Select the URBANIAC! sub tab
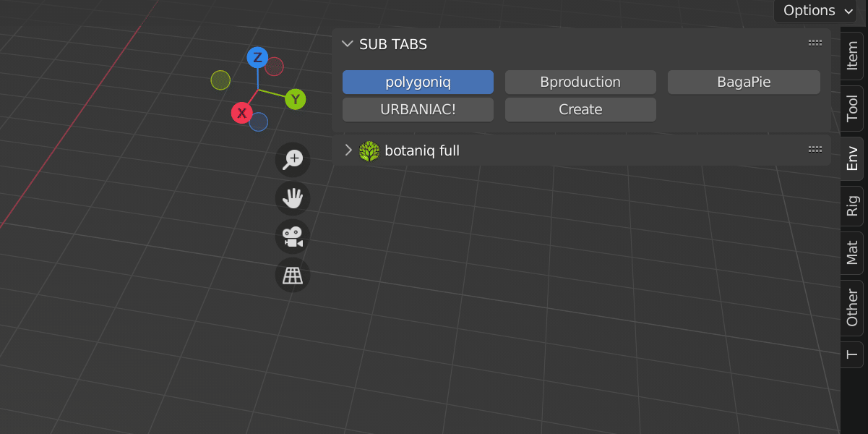The width and height of the screenshot is (868, 434). [x=418, y=109]
